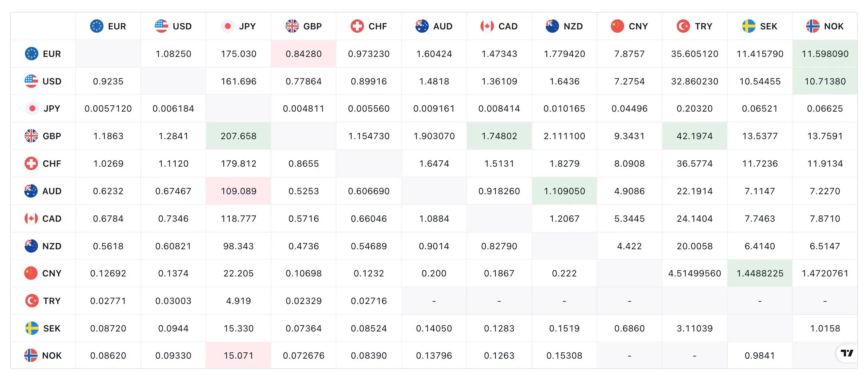
Task: Click the SEK flag icon in column header
Action: click(749, 26)
